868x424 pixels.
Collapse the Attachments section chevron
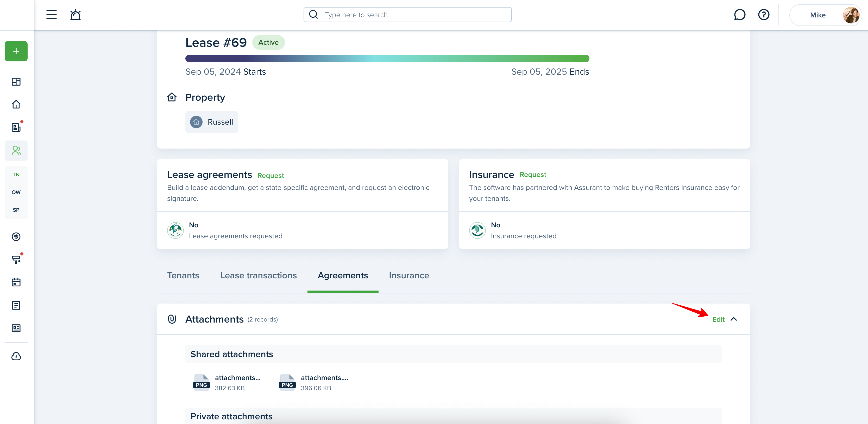tap(734, 319)
